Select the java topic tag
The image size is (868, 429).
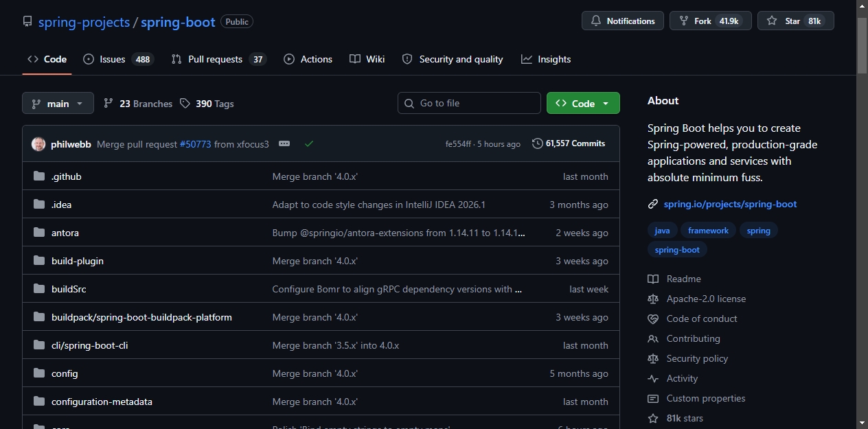click(662, 231)
